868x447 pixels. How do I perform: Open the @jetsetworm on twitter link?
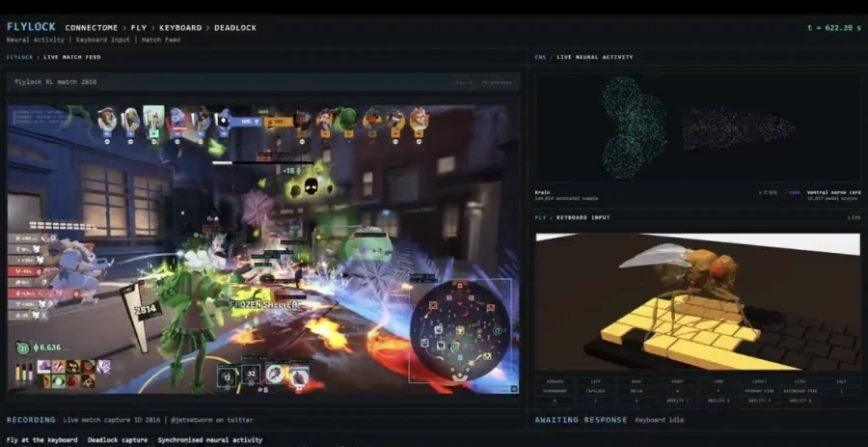tap(212, 420)
